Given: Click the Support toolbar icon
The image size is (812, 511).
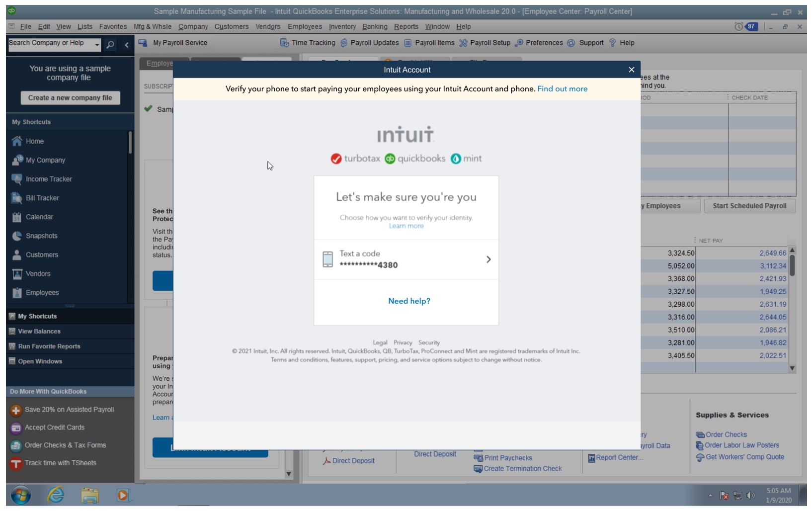Looking at the screenshot, I should pos(571,43).
